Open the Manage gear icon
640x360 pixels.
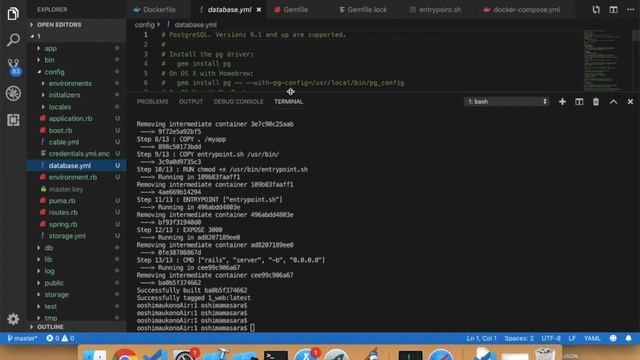tap(13, 319)
